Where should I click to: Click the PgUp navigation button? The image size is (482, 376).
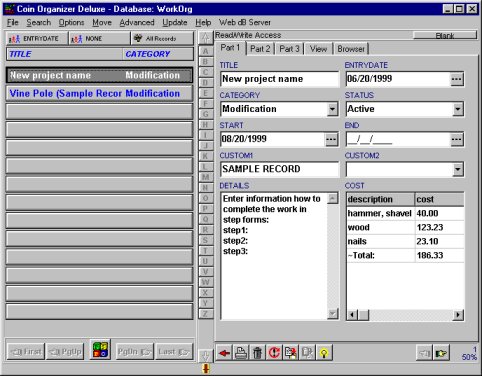[x=65, y=352]
